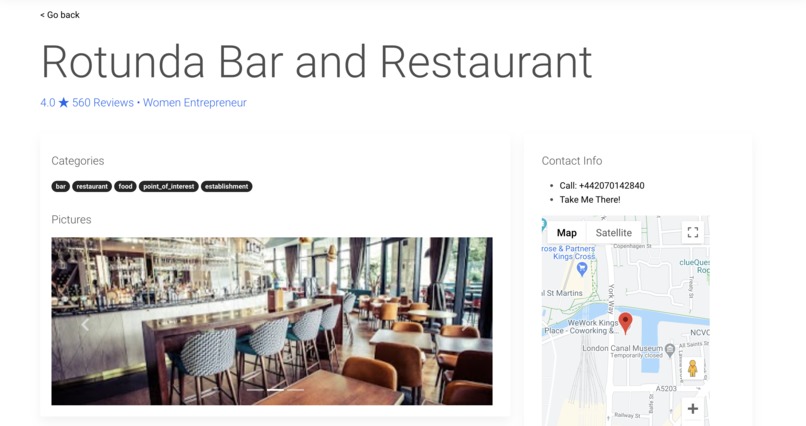Show next picture with right chevron
806x426 pixels.
click(464, 324)
